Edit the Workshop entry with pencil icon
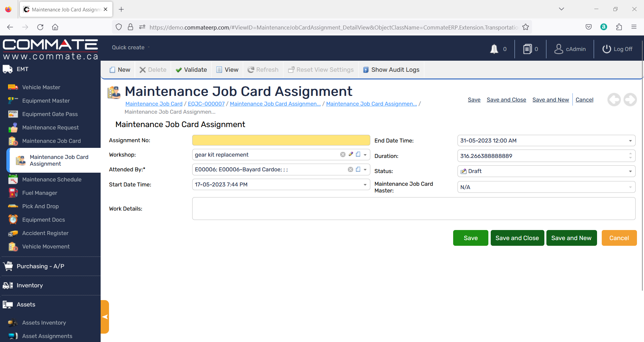 tap(351, 154)
